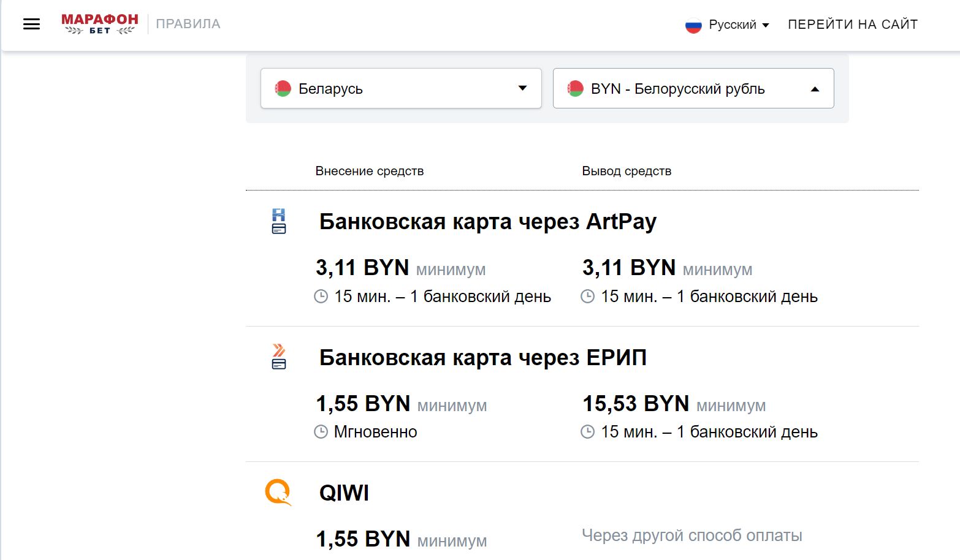The image size is (960, 560).
Task: Click the Russian flag language icon
Action: point(693,25)
